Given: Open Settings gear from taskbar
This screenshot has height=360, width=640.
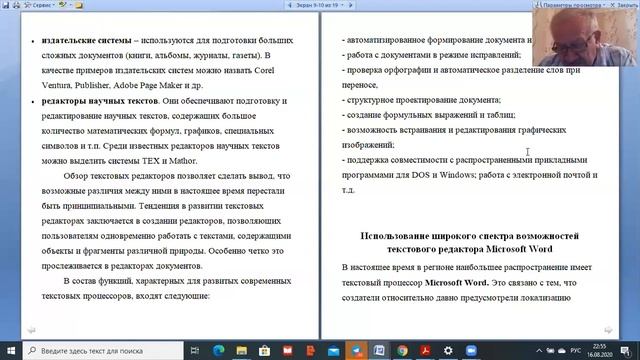Looking at the screenshot, I should tap(448, 351).
